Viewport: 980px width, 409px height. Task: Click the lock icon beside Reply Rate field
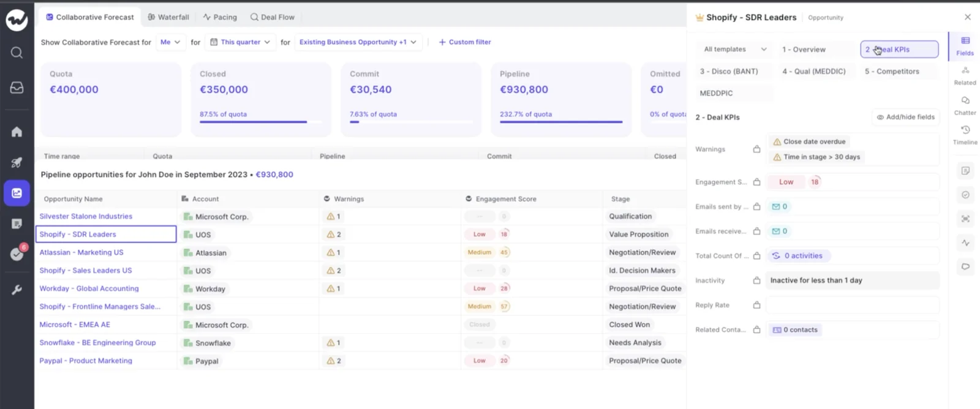click(x=756, y=305)
